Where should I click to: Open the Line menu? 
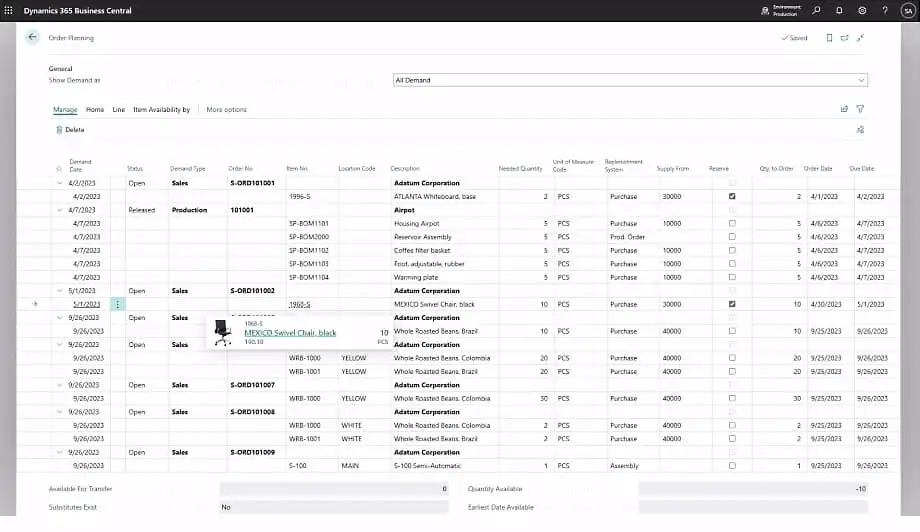click(x=119, y=110)
